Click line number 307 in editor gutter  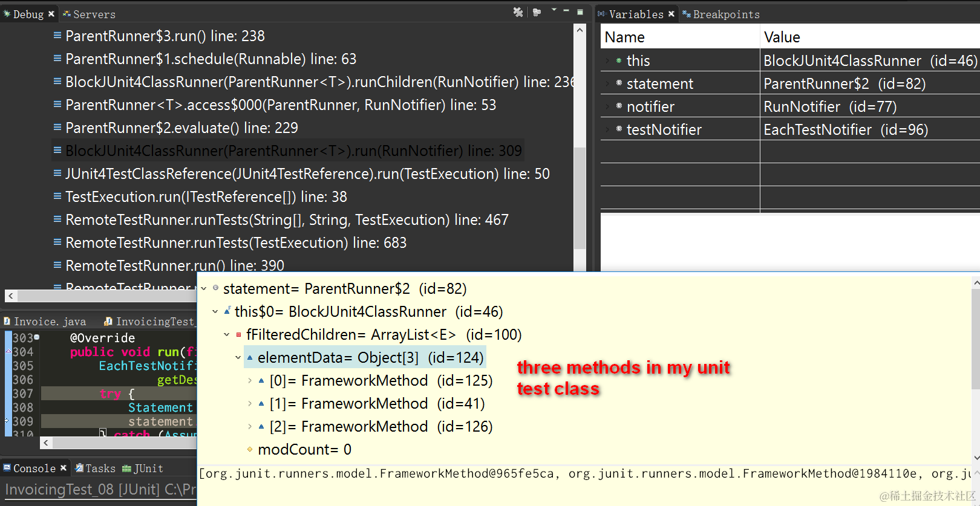point(23,394)
